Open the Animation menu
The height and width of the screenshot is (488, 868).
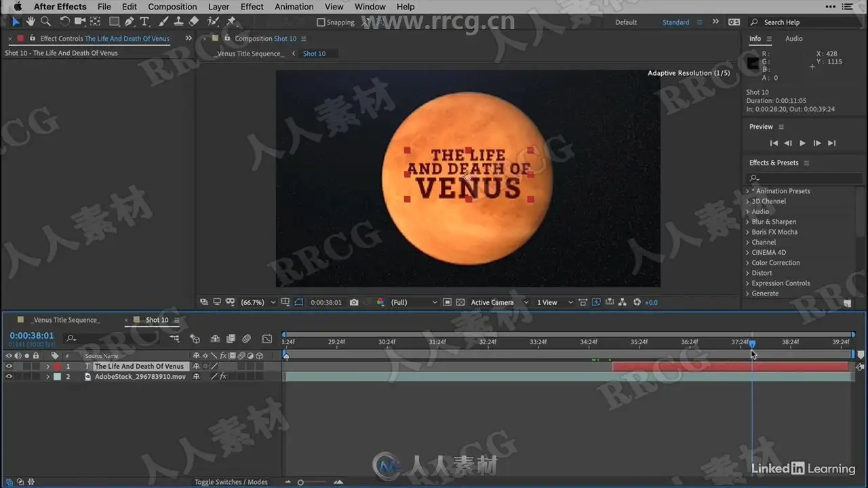[x=294, y=7]
